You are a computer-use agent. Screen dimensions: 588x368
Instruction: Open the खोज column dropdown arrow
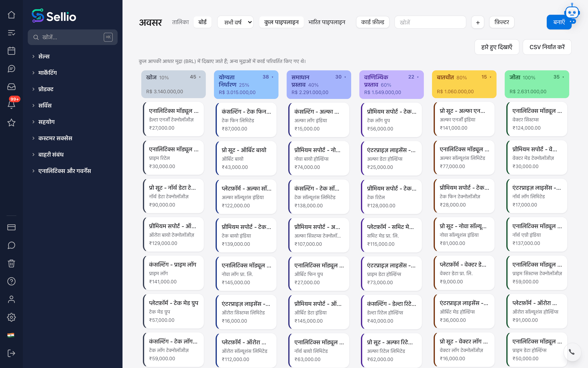click(200, 77)
